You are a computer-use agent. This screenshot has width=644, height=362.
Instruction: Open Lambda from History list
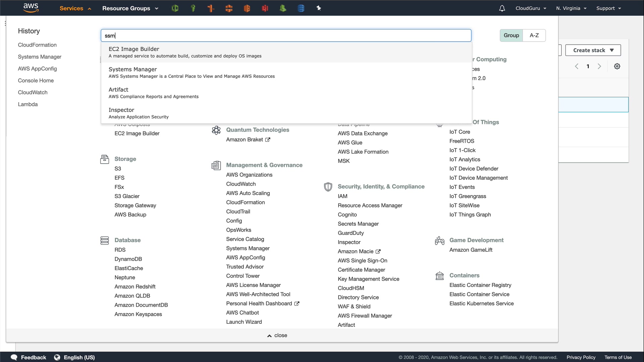tap(28, 104)
